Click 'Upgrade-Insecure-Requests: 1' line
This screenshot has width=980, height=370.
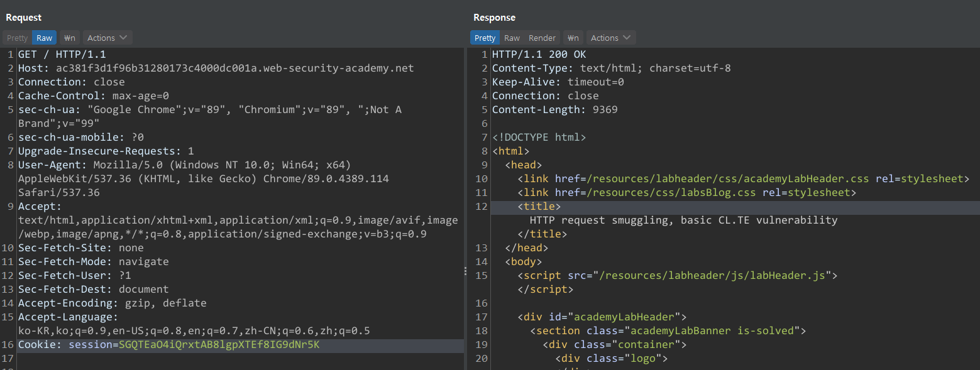click(x=106, y=151)
